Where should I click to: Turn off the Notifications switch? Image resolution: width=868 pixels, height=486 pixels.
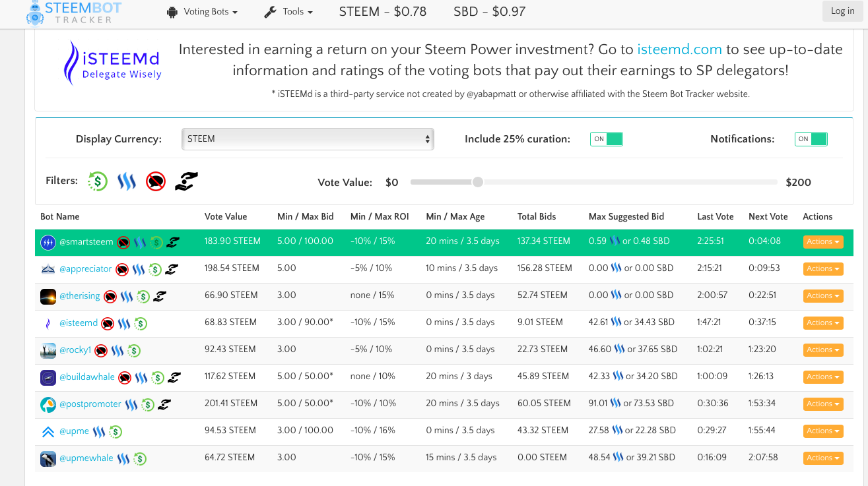point(811,139)
